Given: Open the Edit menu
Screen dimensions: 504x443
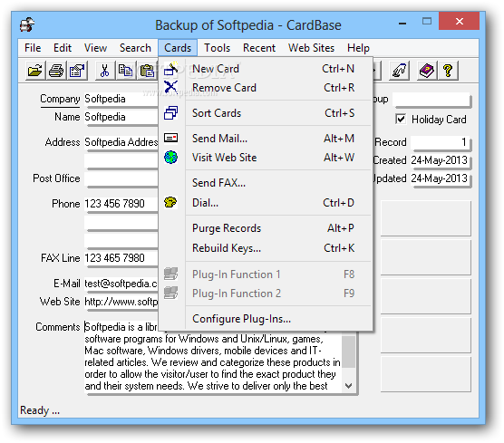Looking at the screenshot, I should point(63,48).
